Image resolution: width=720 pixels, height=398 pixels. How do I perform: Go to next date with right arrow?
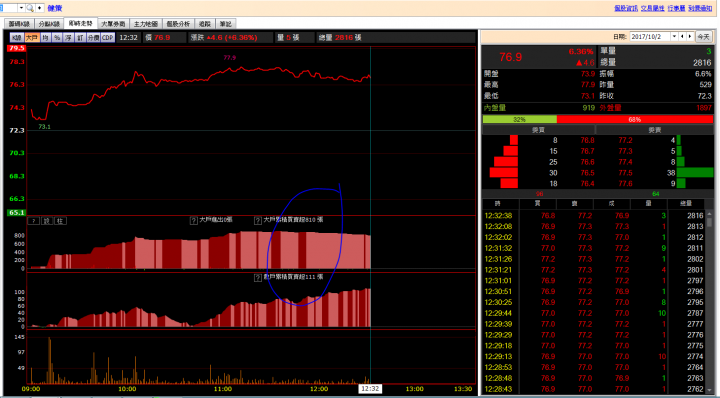pos(690,36)
